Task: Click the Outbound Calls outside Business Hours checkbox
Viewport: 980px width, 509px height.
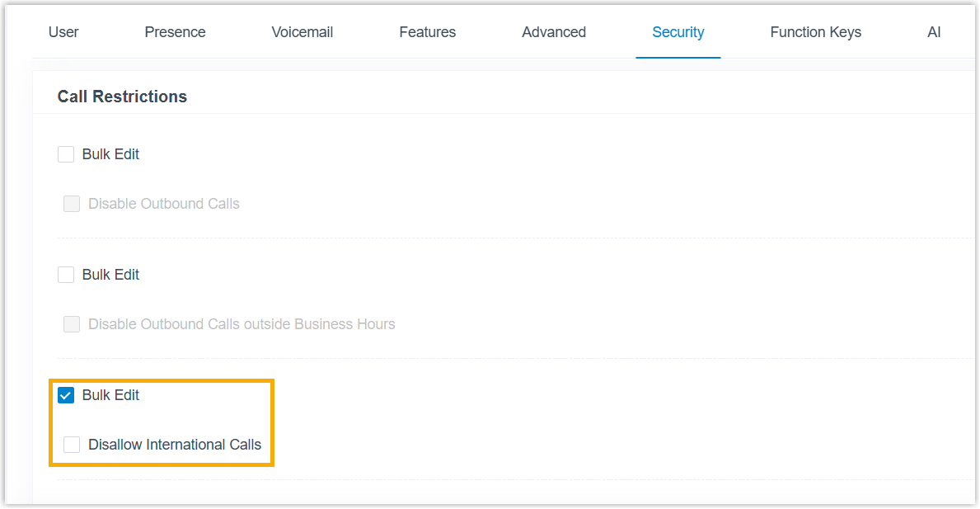Action: point(73,324)
